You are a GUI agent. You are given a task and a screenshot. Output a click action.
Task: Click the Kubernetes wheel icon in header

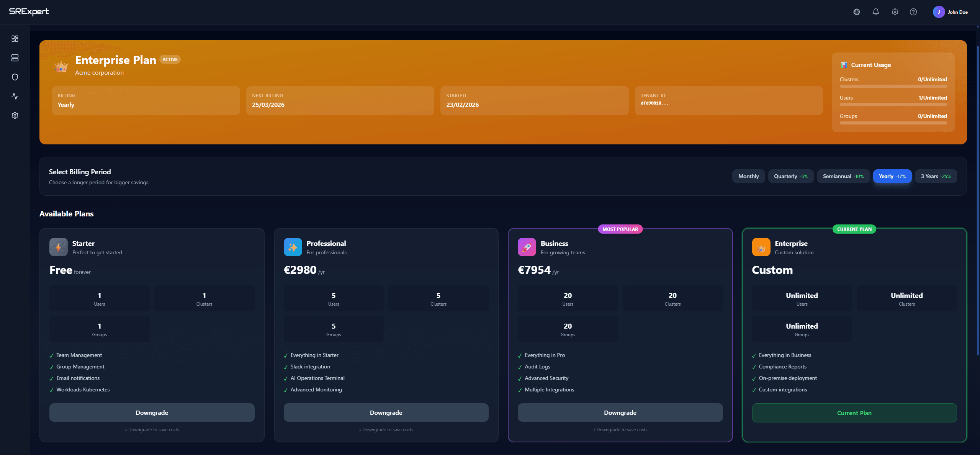click(857, 12)
